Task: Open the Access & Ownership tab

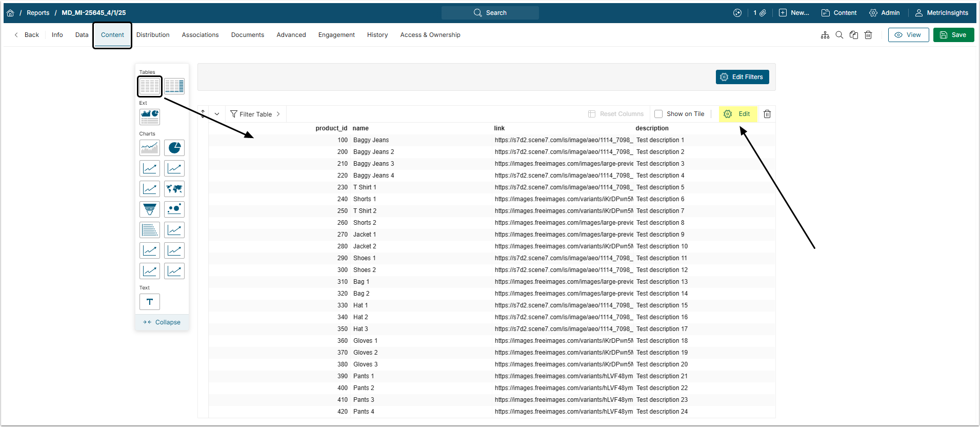Action: [430, 35]
